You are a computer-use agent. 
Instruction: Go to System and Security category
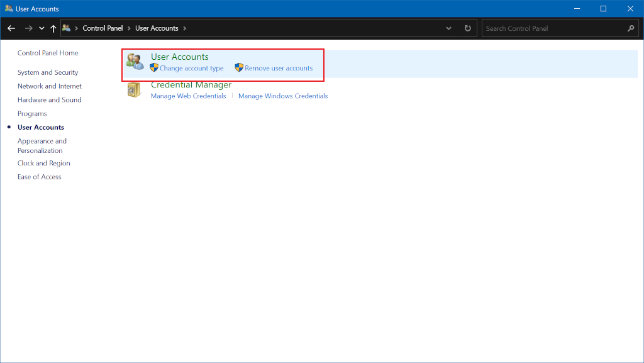point(48,72)
